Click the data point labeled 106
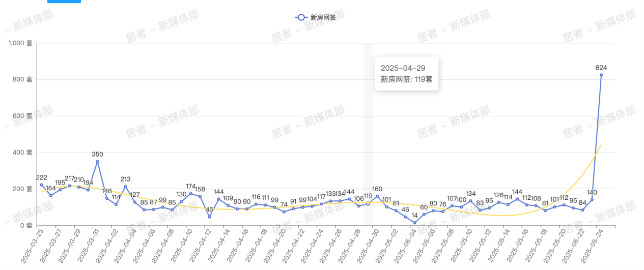The image size is (644, 270). pyautogui.click(x=358, y=206)
